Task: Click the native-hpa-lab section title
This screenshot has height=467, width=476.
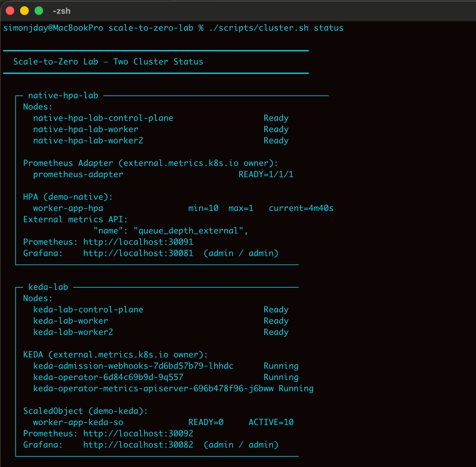Action: [63, 95]
